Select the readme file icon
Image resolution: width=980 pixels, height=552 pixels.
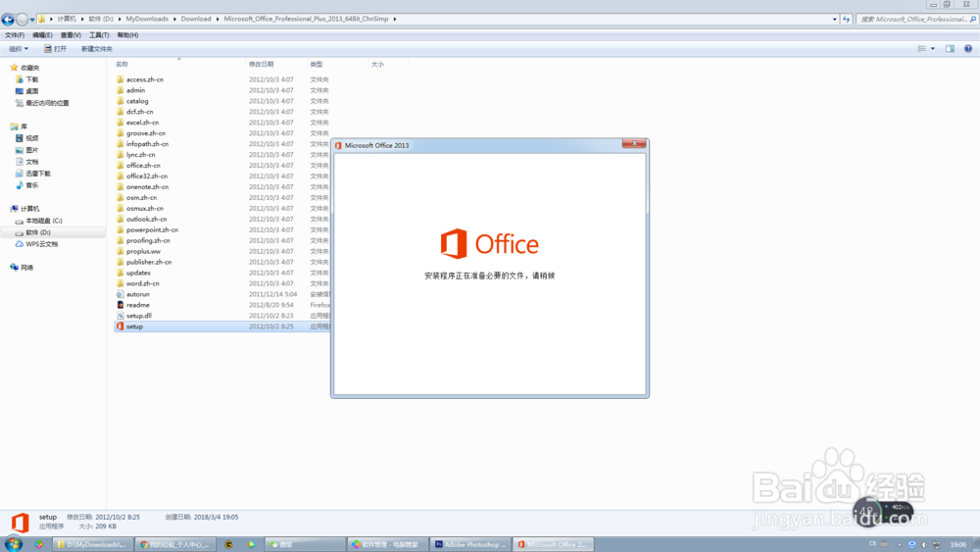[120, 305]
